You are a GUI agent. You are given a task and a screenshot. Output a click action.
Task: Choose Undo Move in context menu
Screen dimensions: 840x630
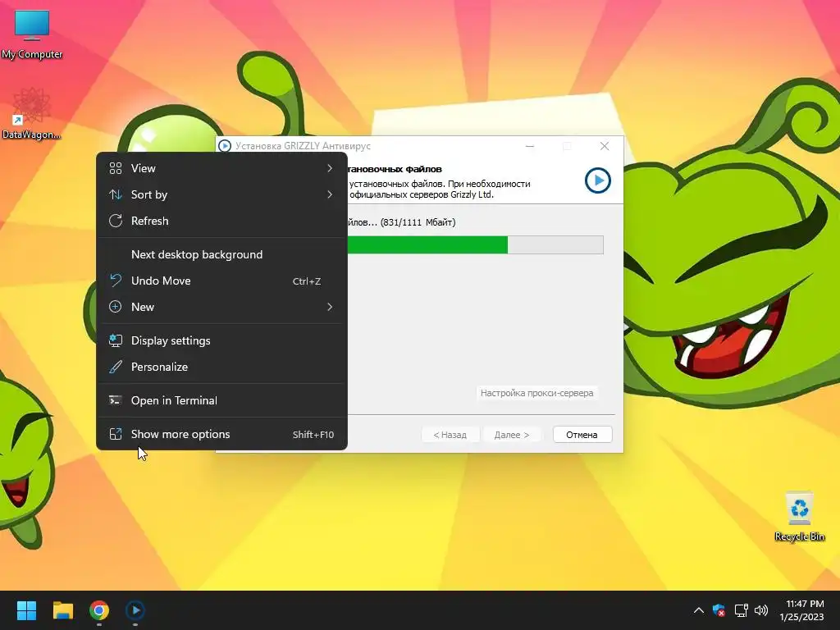click(x=221, y=281)
